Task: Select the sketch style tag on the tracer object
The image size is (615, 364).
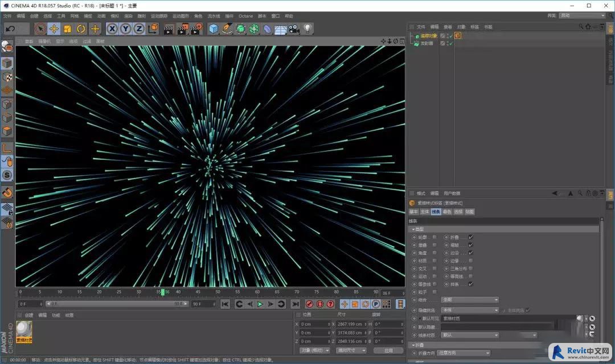Action: click(458, 36)
